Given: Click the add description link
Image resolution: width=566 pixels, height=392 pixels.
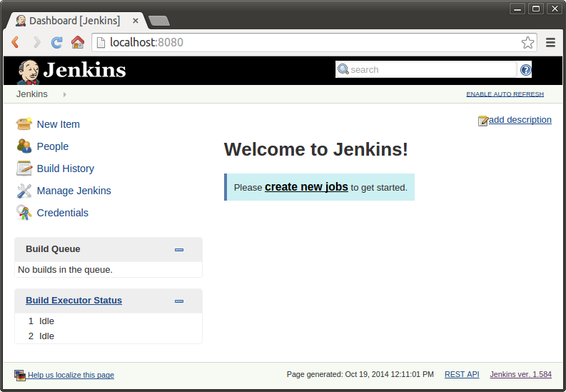Looking at the screenshot, I should point(520,120).
